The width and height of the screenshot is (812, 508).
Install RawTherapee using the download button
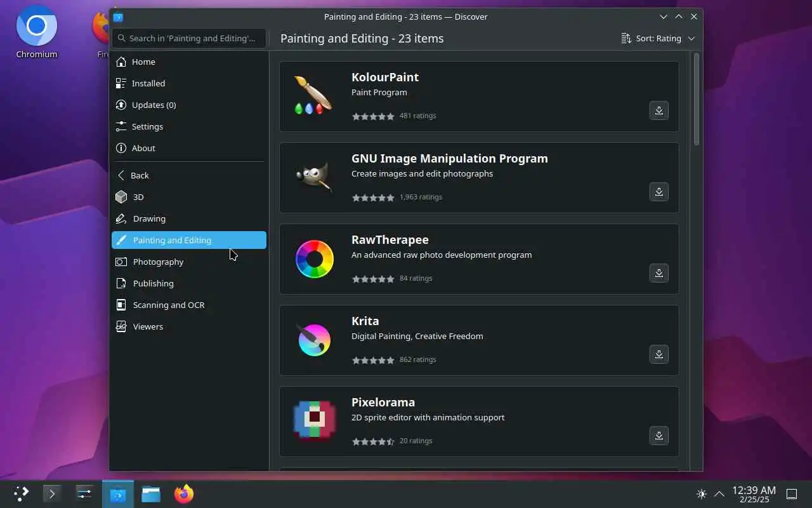pyautogui.click(x=658, y=273)
